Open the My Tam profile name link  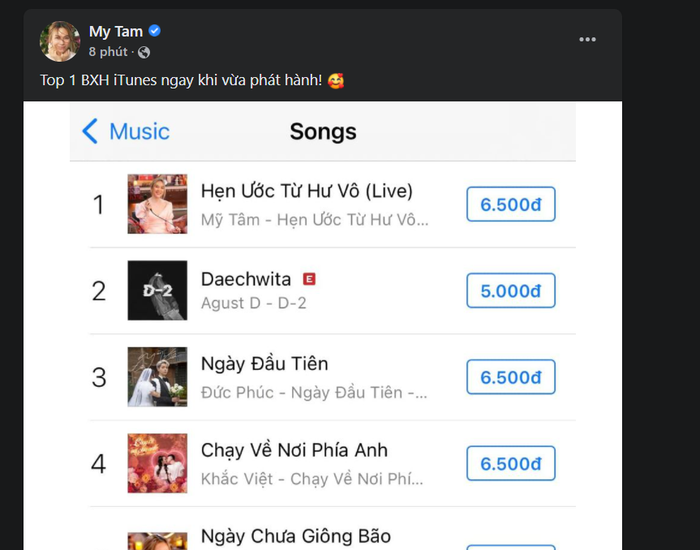tap(116, 32)
